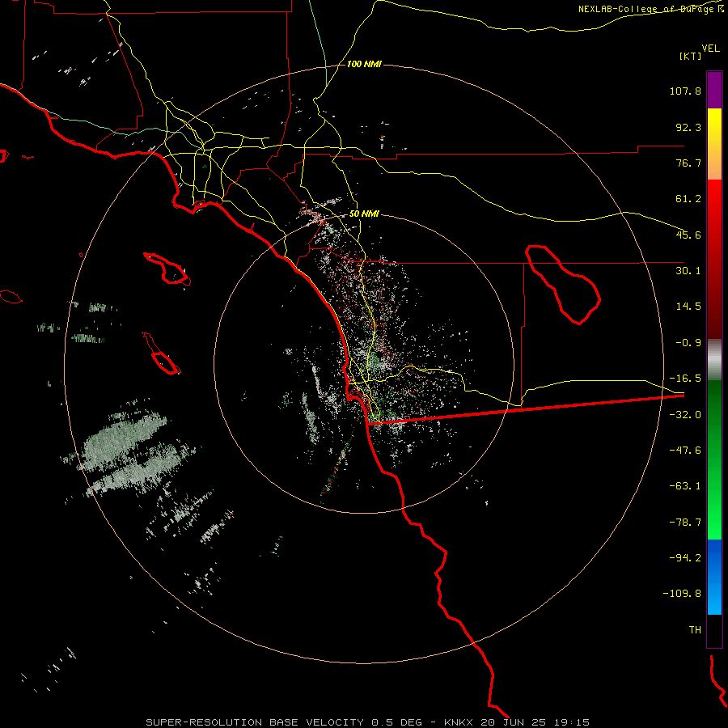
Task: Click the 92.3 velocity scale value
Action: [688, 127]
